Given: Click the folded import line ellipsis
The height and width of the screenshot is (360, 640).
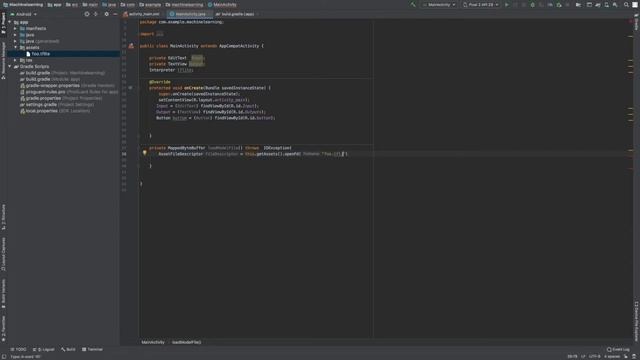Looking at the screenshot, I should [x=160, y=34].
